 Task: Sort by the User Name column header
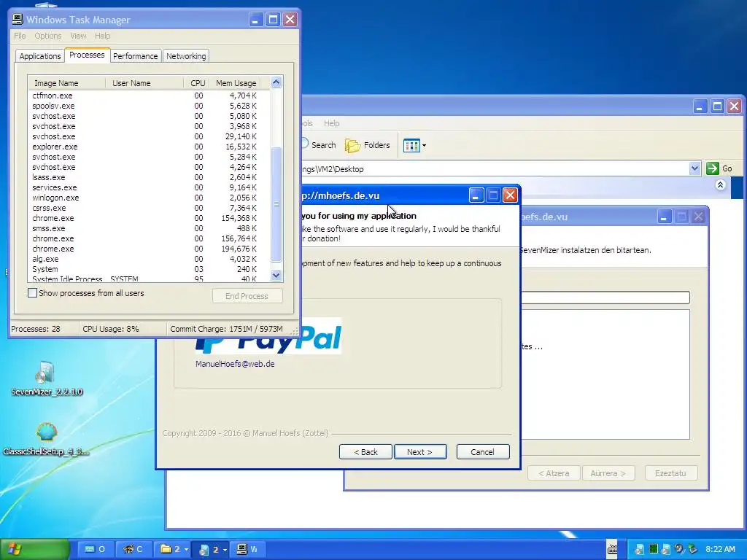[x=144, y=83]
